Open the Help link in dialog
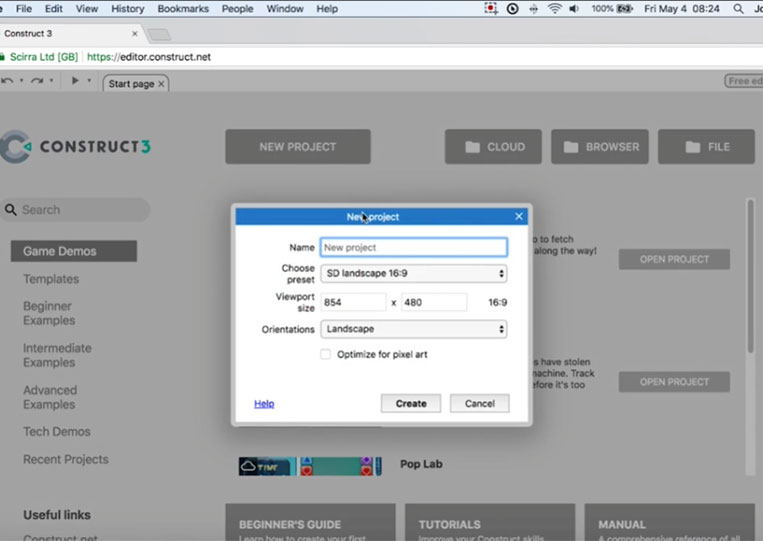Viewport: 763px width, 541px height. (x=264, y=403)
